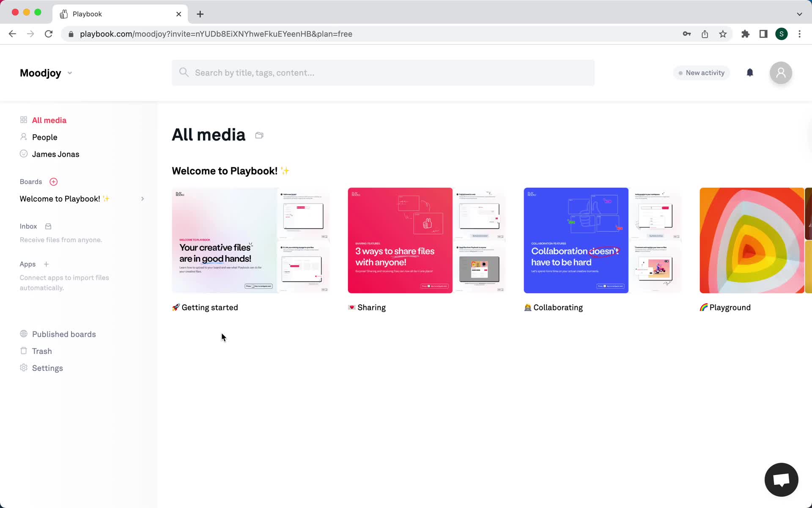Expand the All media title options

(259, 135)
